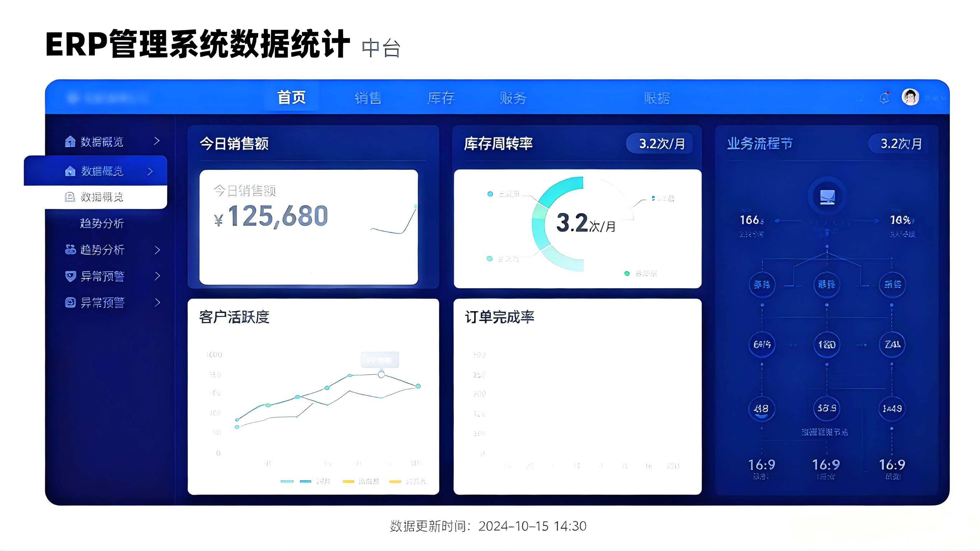
Task: Click the ¥125,680 sales amount card
Action: click(308, 227)
